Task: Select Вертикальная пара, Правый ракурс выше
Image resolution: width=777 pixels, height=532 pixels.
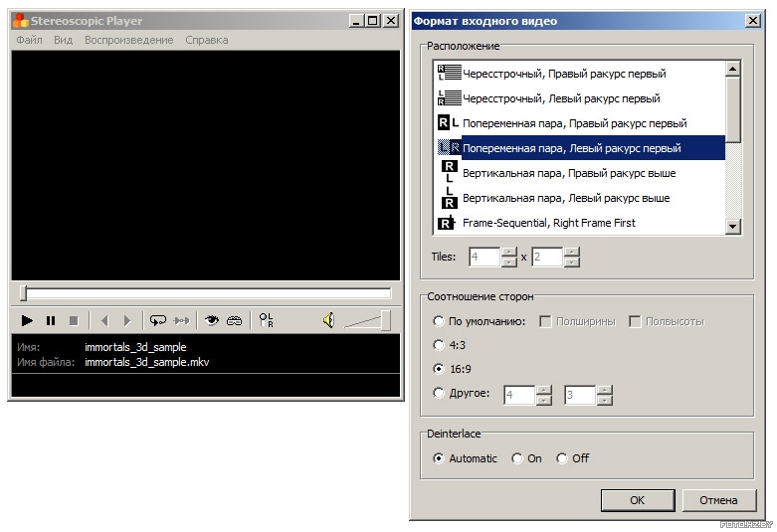Action: pos(579,173)
